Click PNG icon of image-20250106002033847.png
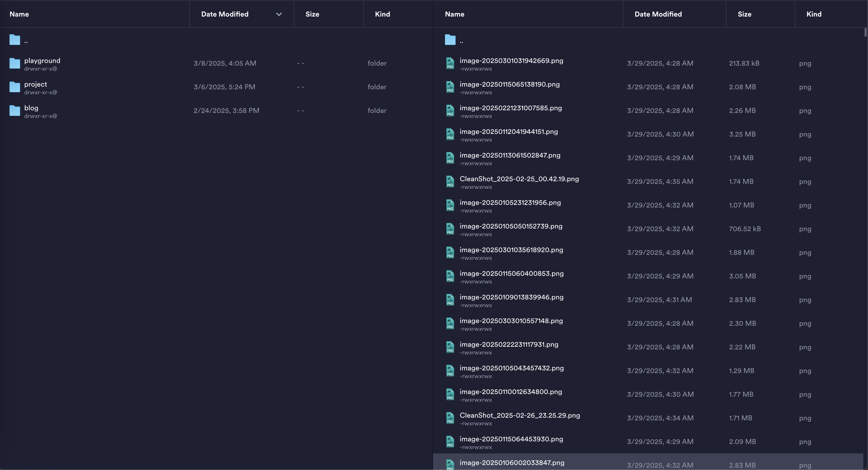 (x=450, y=465)
